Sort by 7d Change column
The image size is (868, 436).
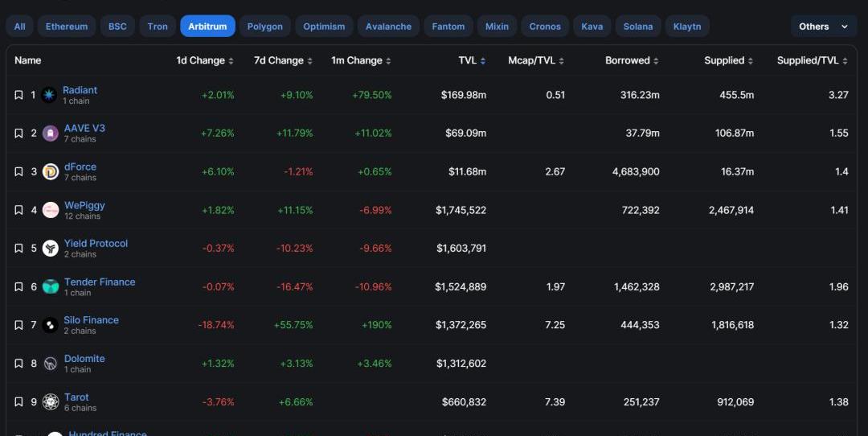[x=283, y=60]
